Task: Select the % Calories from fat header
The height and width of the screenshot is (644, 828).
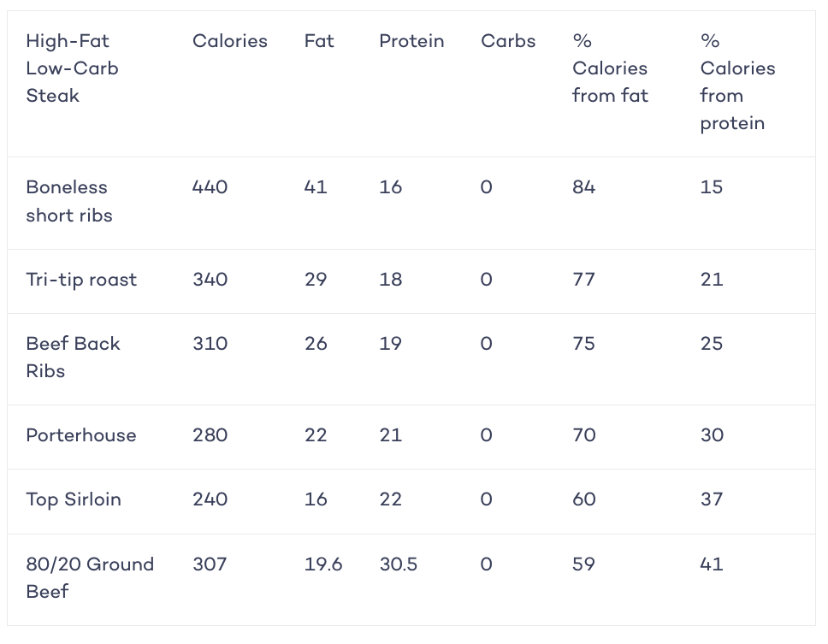Action: tap(610, 68)
